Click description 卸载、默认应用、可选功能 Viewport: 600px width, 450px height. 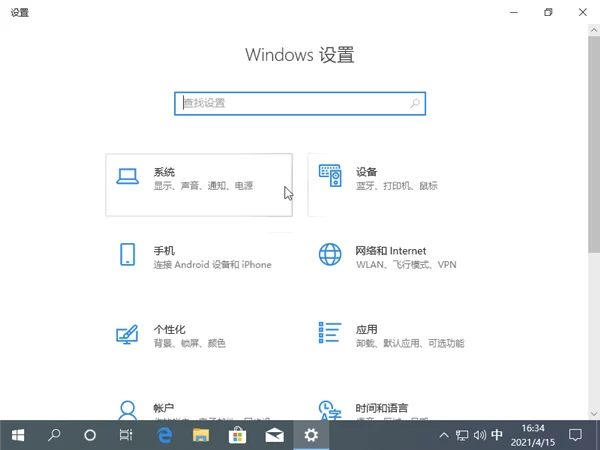pyautogui.click(x=410, y=344)
